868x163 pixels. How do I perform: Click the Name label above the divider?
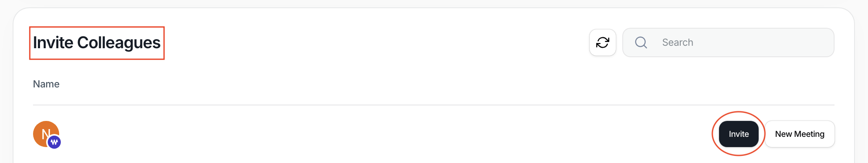coord(46,84)
